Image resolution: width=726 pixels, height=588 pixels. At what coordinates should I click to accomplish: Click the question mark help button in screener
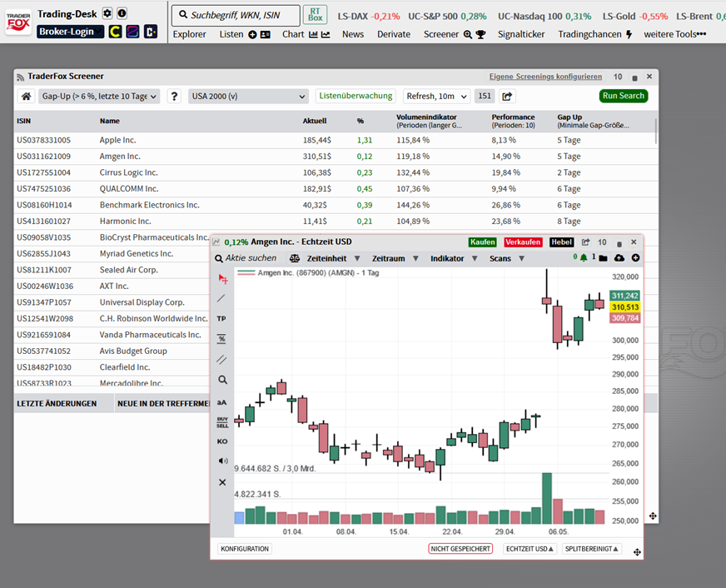click(174, 97)
